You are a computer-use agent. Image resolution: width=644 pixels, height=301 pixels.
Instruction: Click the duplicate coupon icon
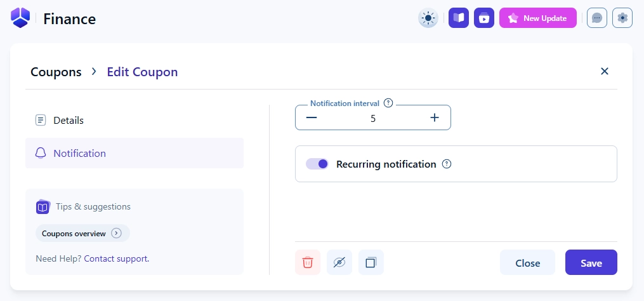371,262
